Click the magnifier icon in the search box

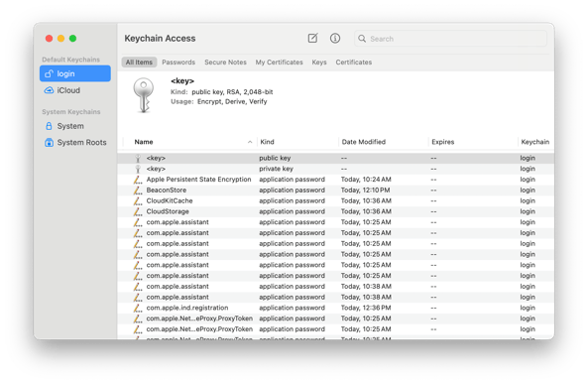tap(362, 39)
